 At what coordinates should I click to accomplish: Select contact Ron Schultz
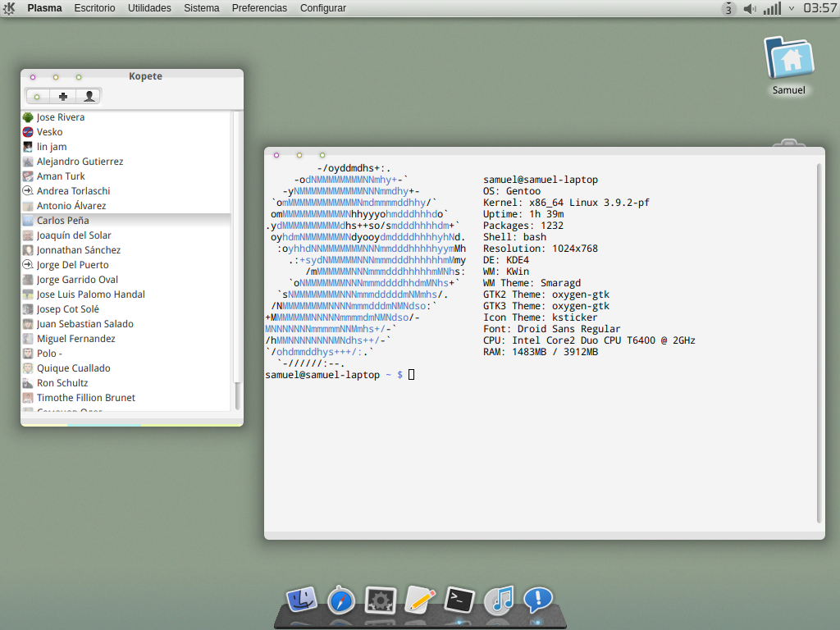pyautogui.click(x=126, y=382)
